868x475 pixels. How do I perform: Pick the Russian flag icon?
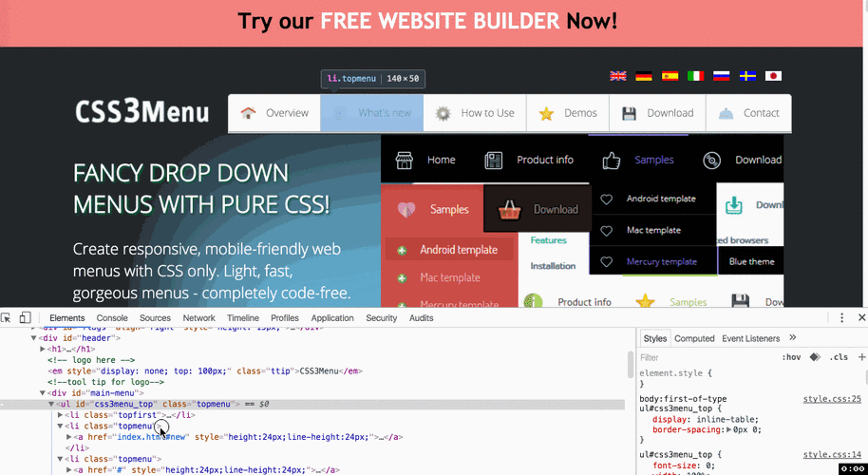(x=722, y=76)
